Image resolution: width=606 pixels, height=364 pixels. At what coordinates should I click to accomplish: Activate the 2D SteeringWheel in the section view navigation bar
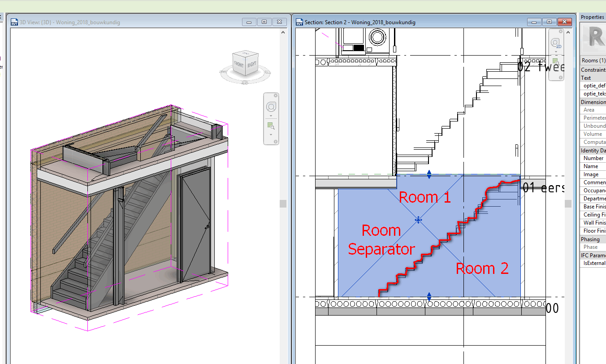[x=555, y=42]
